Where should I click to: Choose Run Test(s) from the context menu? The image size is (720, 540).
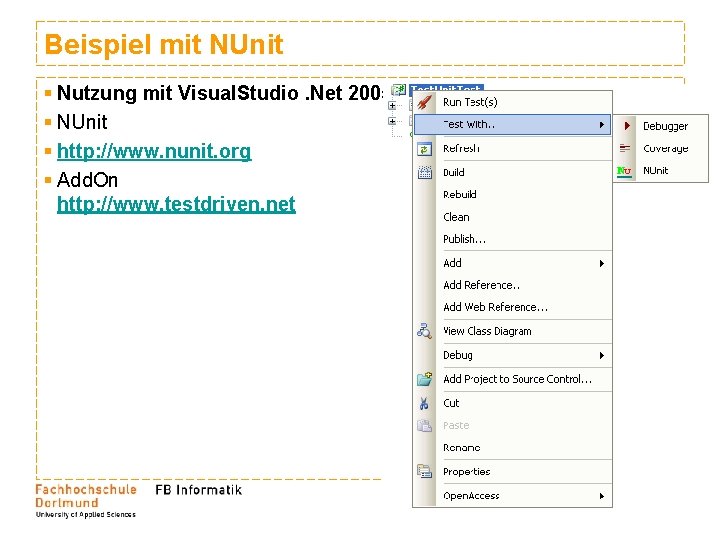[512, 102]
